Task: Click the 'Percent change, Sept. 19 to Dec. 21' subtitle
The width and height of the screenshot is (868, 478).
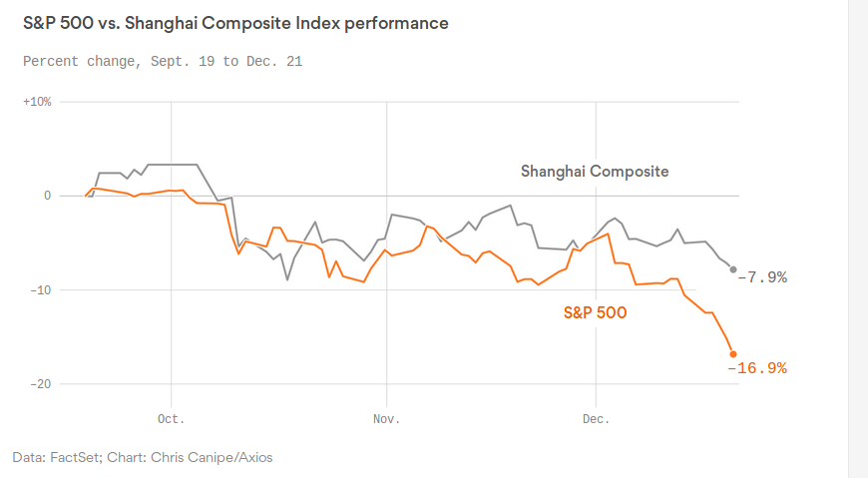Action: click(x=163, y=62)
